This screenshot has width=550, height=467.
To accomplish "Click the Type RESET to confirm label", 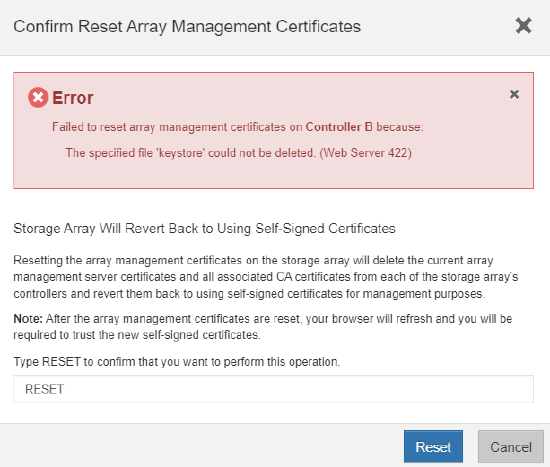I will pyautogui.click(x=176, y=362).
